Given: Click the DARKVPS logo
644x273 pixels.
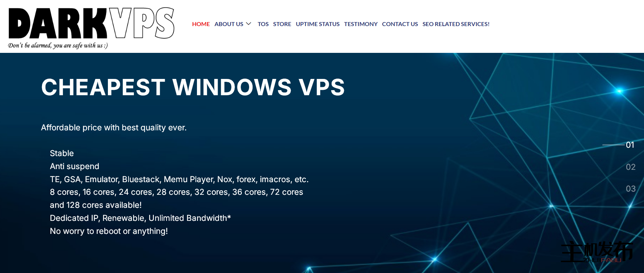Looking at the screenshot, I should click(91, 24).
